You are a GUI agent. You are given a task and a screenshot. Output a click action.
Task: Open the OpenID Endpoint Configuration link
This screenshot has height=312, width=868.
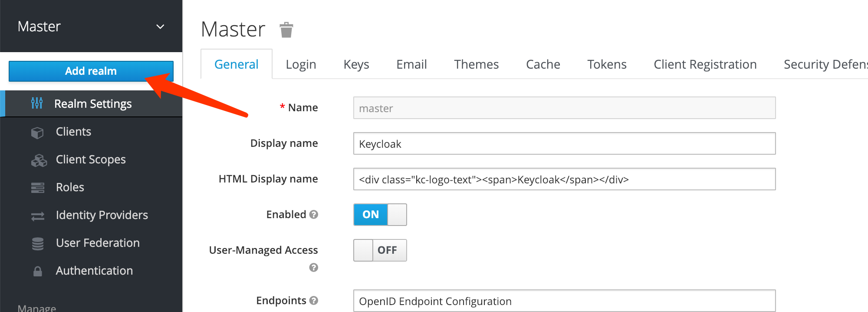pyautogui.click(x=435, y=302)
